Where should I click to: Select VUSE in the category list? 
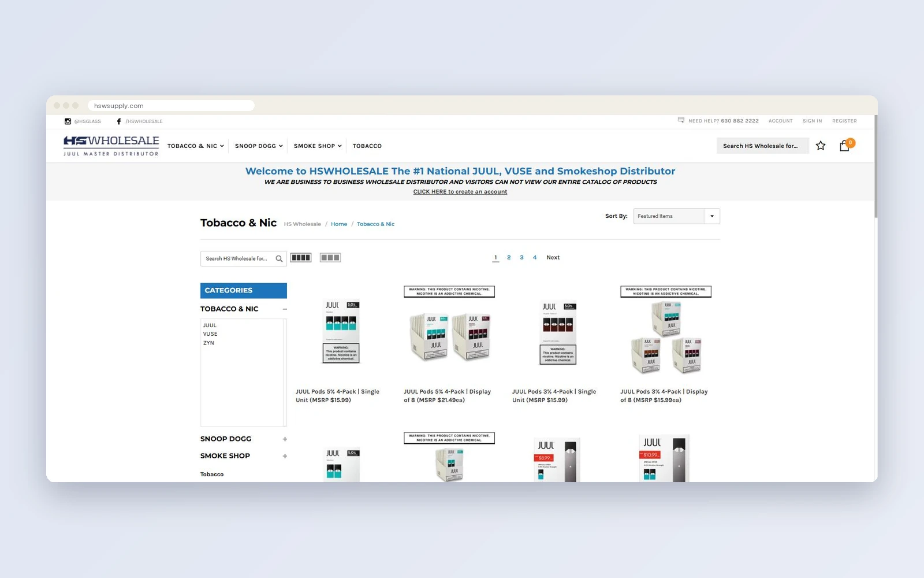210,334
